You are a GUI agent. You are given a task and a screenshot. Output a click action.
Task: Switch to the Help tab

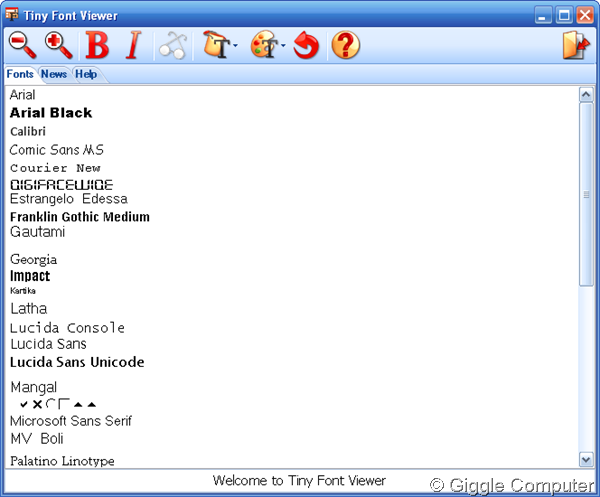[86, 74]
